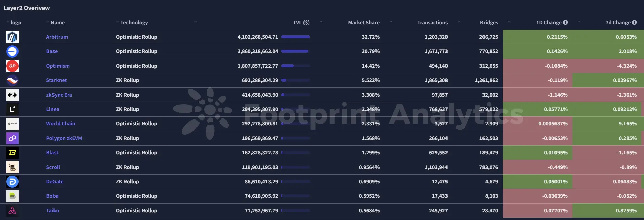The image size is (644, 220).
Task: Open the DeGate project link
Action: click(55, 182)
